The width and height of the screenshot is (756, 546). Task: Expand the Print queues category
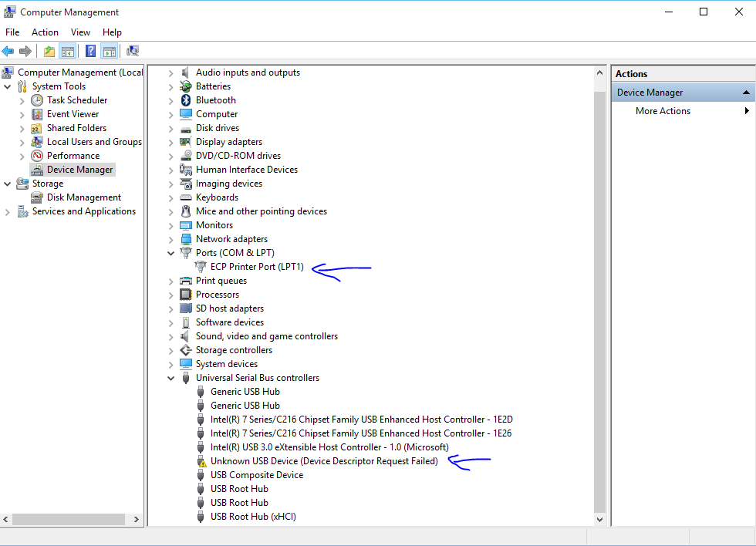170,281
